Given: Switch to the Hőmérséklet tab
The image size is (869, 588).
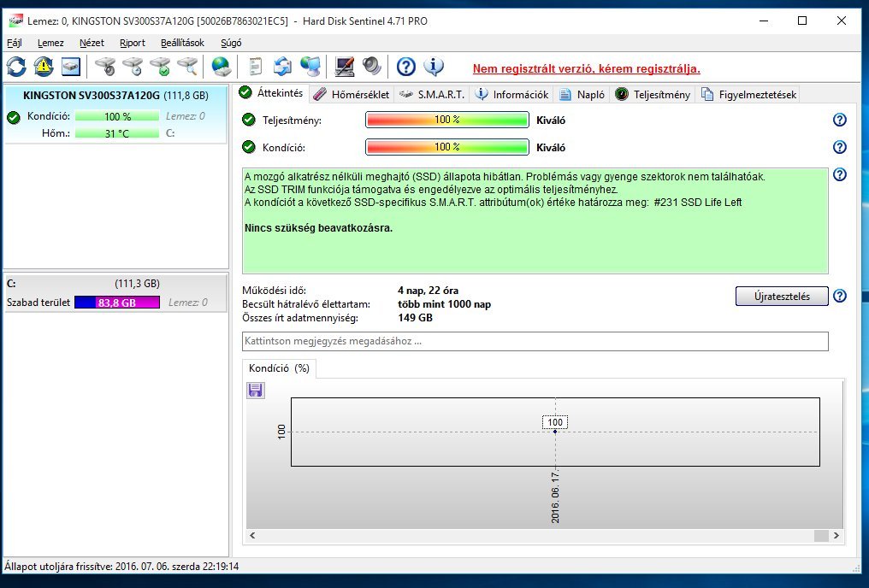Looking at the screenshot, I should (x=351, y=95).
